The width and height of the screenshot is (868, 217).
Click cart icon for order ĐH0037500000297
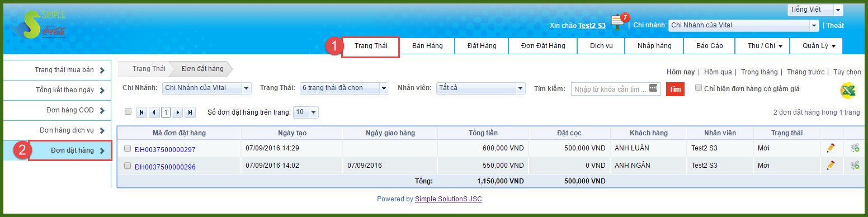pyautogui.click(x=855, y=148)
